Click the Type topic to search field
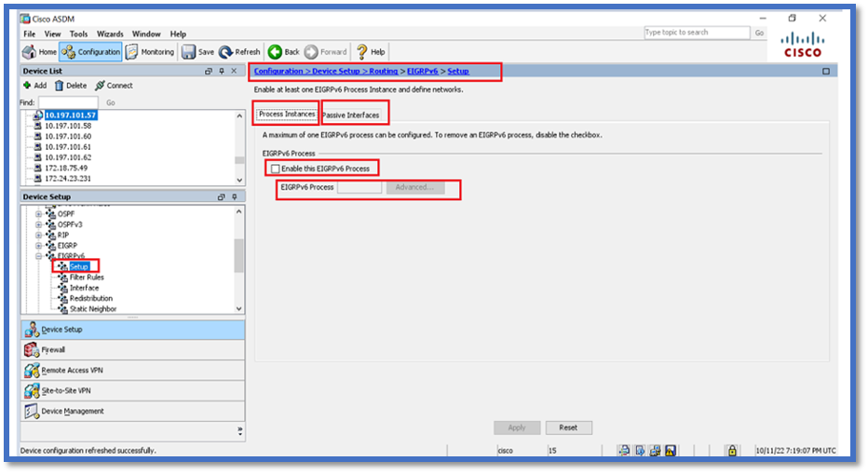Viewport: 868px width, 475px height. click(x=697, y=33)
